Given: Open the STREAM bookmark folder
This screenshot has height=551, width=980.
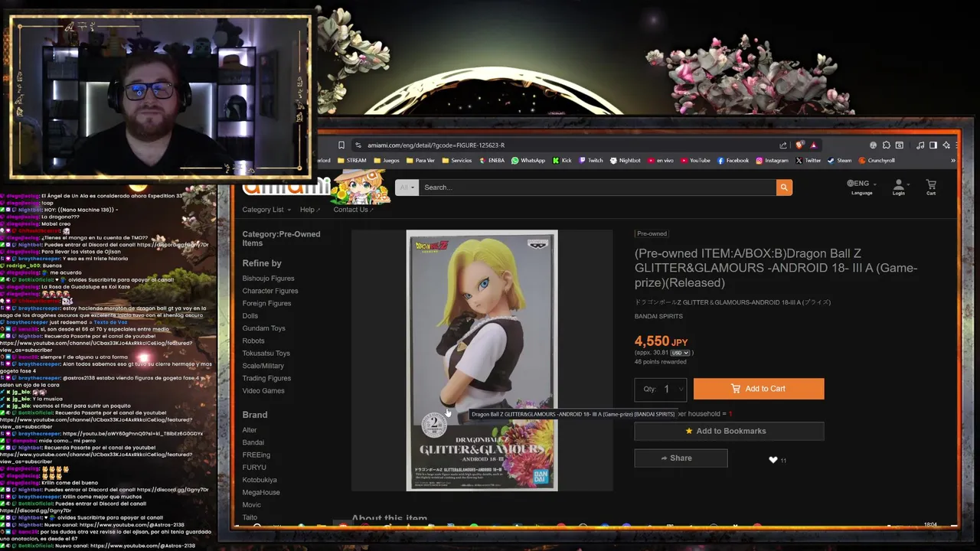Looking at the screenshot, I should [x=352, y=161].
